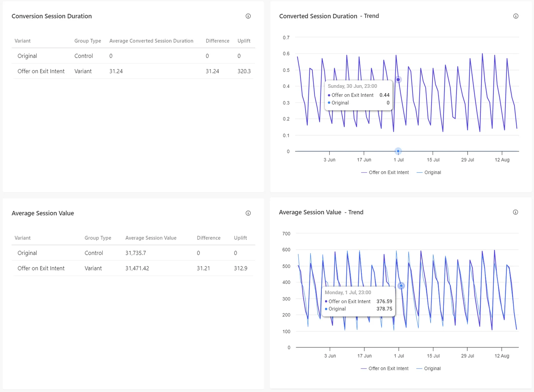Viewport: 534px width, 392px height.
Task: Click 12 Aug label on session value trend axis
Action: pyautogui.click(x=502, y=356)
